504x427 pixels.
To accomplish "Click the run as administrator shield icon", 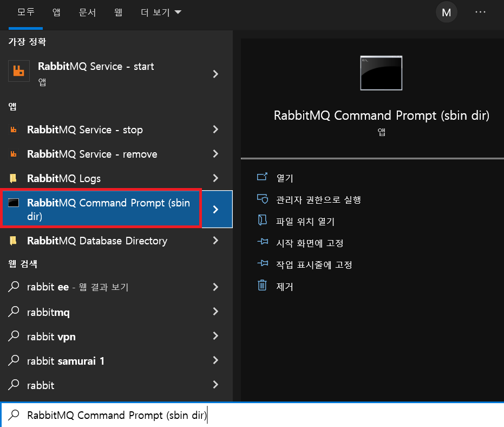I will (x=262, y=199).
